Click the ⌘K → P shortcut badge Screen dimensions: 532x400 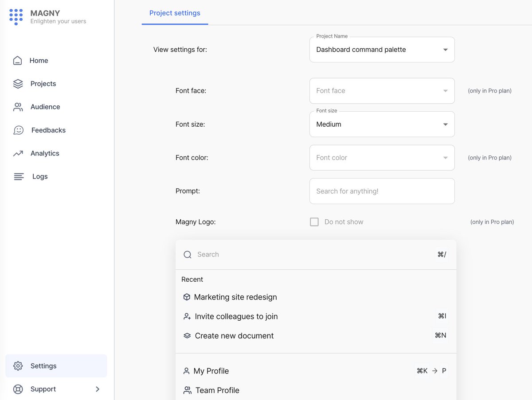tap(431, 371)
